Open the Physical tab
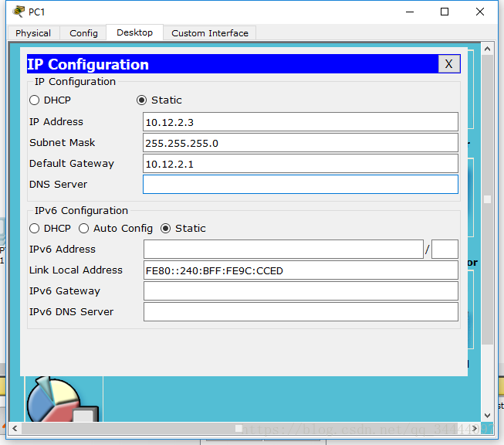Screen dimensions: 504x445 pos(33,32)
